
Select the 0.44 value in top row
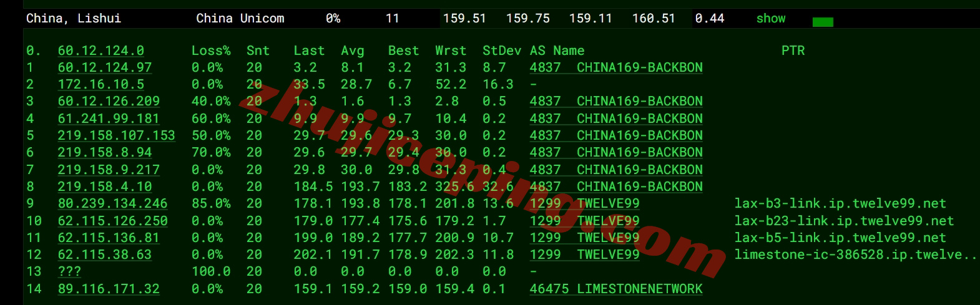click(710, 19)
